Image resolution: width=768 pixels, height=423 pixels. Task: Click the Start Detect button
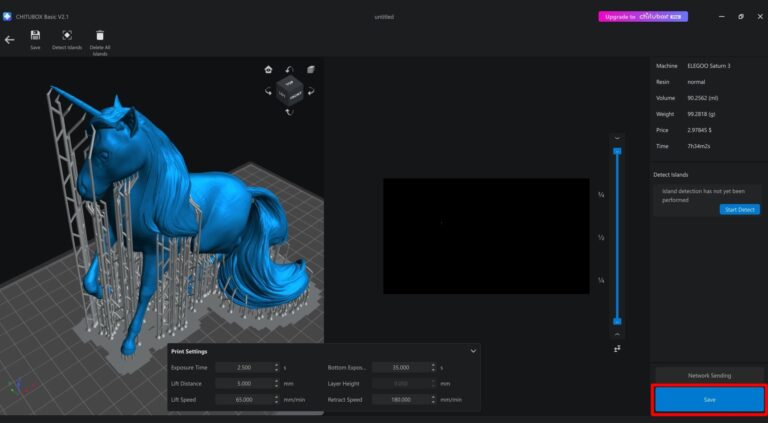739,209
